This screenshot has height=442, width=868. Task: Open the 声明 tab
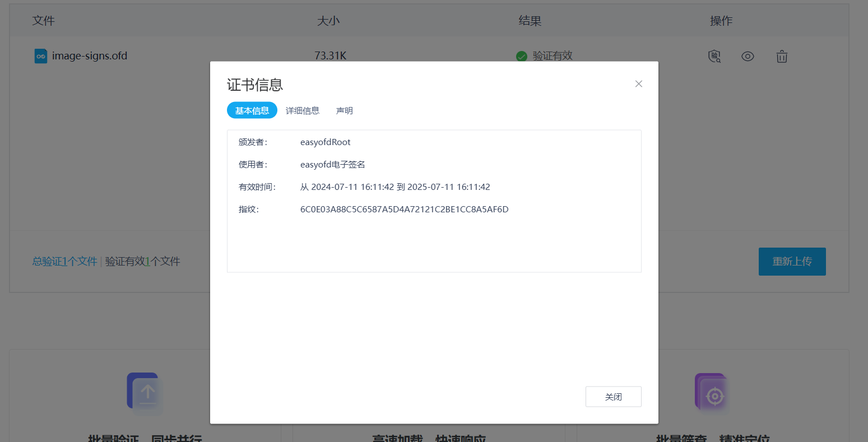tap(345, 110)
